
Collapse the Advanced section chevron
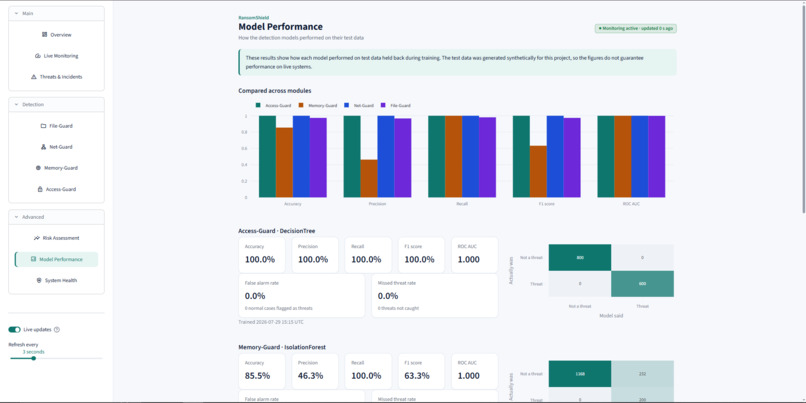click(16, 217)
